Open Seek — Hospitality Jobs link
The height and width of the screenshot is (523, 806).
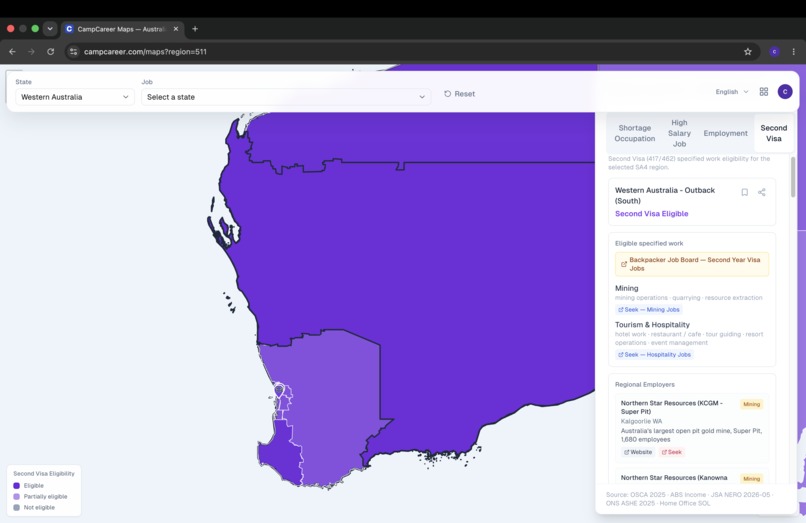click(654, 354)
